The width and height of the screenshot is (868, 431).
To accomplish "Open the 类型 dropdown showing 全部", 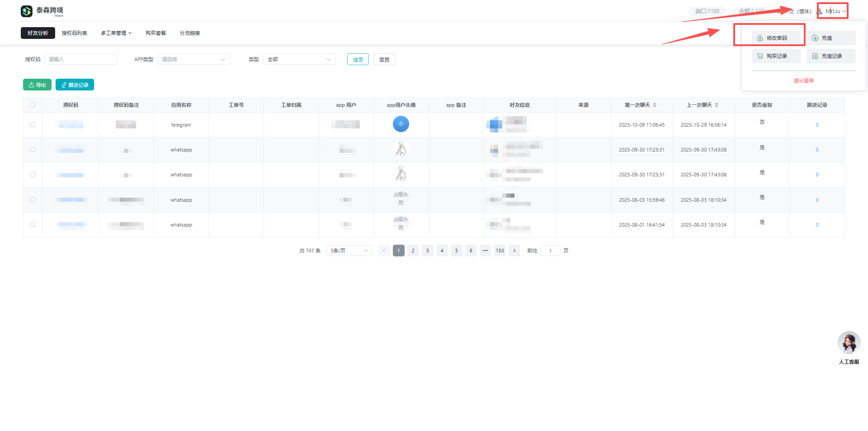I will pos(299,59).
